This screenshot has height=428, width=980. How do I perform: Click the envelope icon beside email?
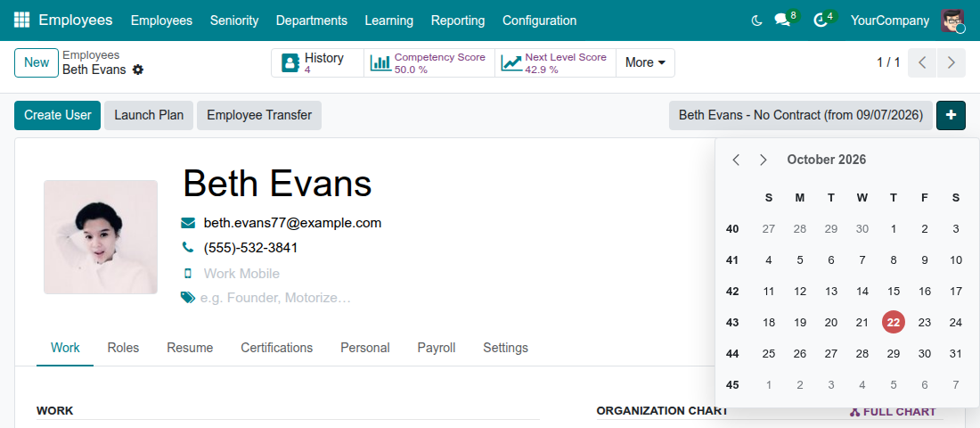point(187,223)
